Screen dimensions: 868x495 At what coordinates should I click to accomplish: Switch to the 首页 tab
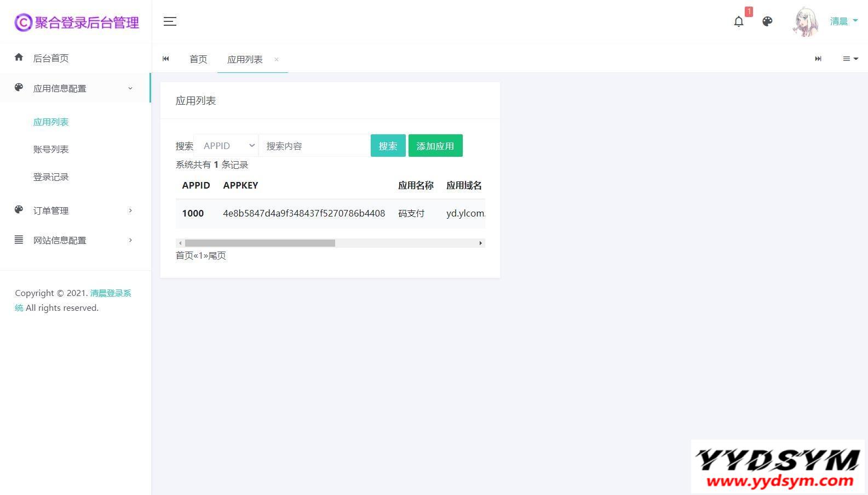coord(198,59)
